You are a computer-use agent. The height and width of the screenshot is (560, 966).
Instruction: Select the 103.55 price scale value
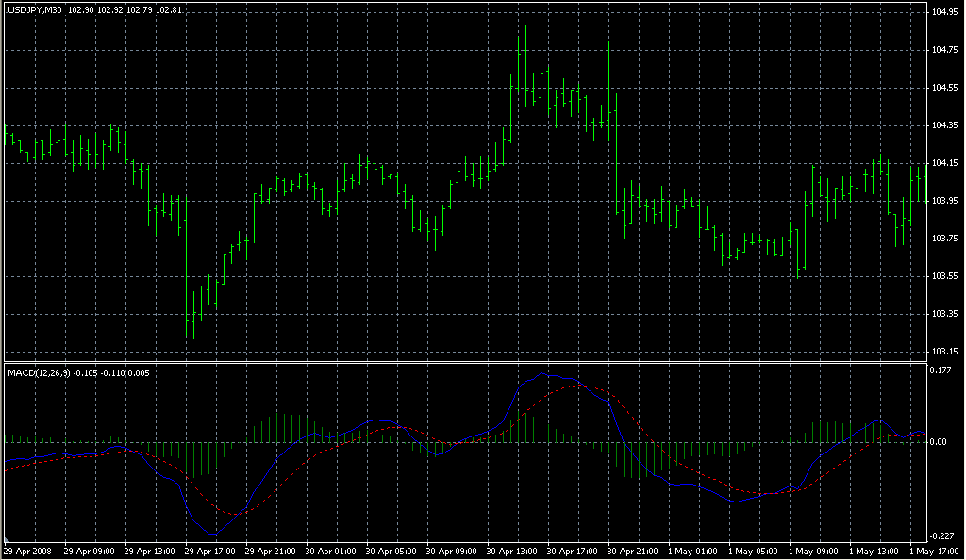pos(945,276)
